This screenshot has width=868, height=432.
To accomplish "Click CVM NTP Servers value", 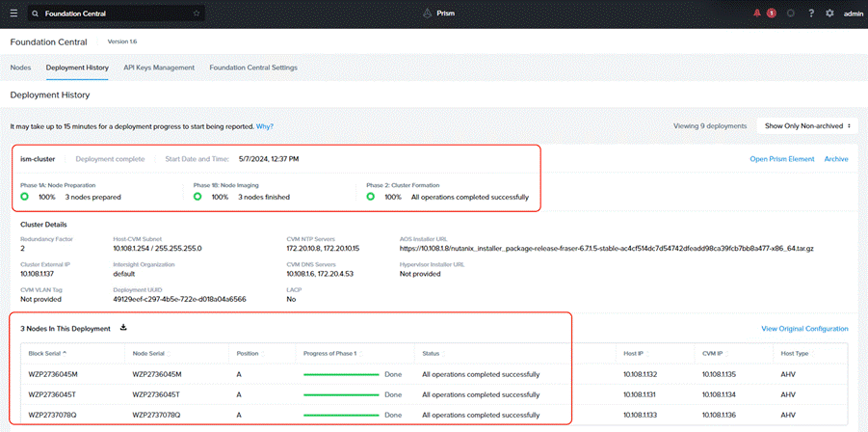I will (324, 248).
